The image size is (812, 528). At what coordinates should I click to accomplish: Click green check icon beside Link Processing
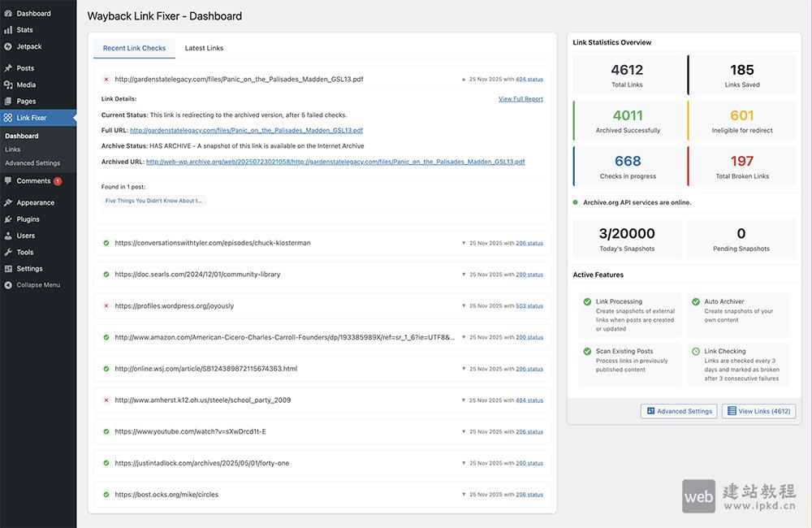[x=587, y=302]
